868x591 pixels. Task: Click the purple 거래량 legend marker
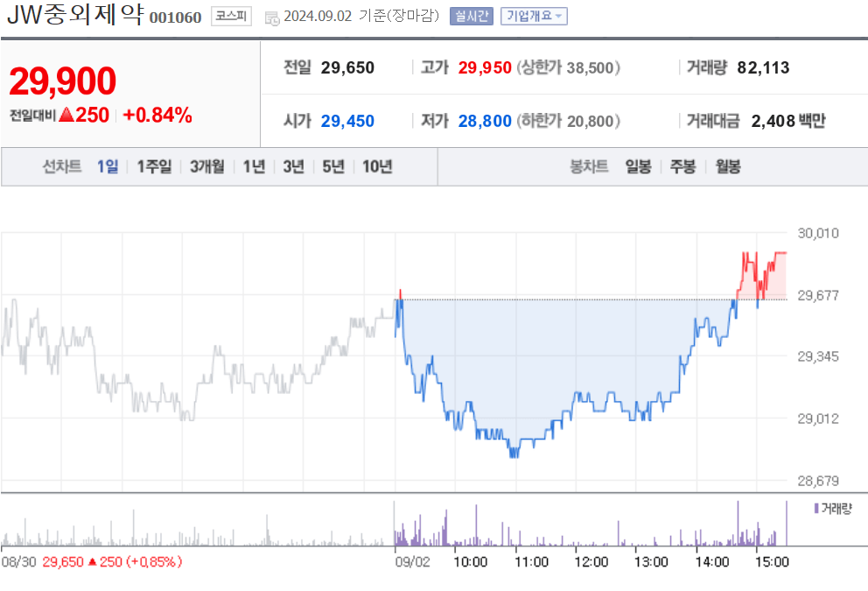(x=816, y=508)
